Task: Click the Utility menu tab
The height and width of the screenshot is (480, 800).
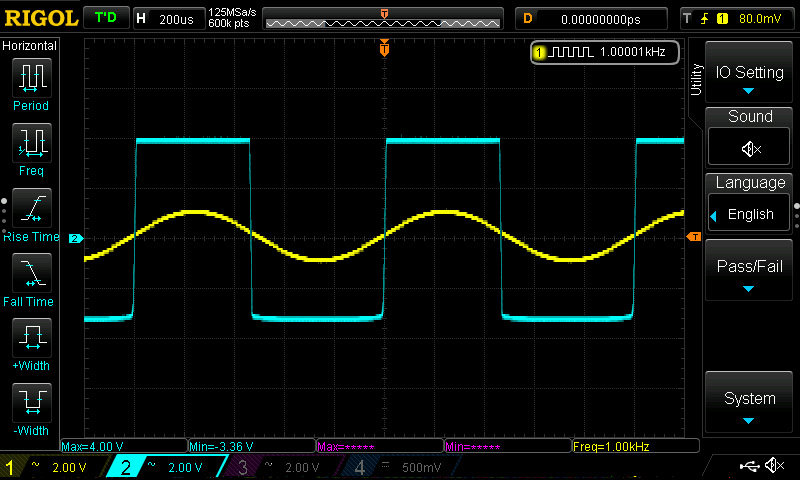Action: coord(696,80)
